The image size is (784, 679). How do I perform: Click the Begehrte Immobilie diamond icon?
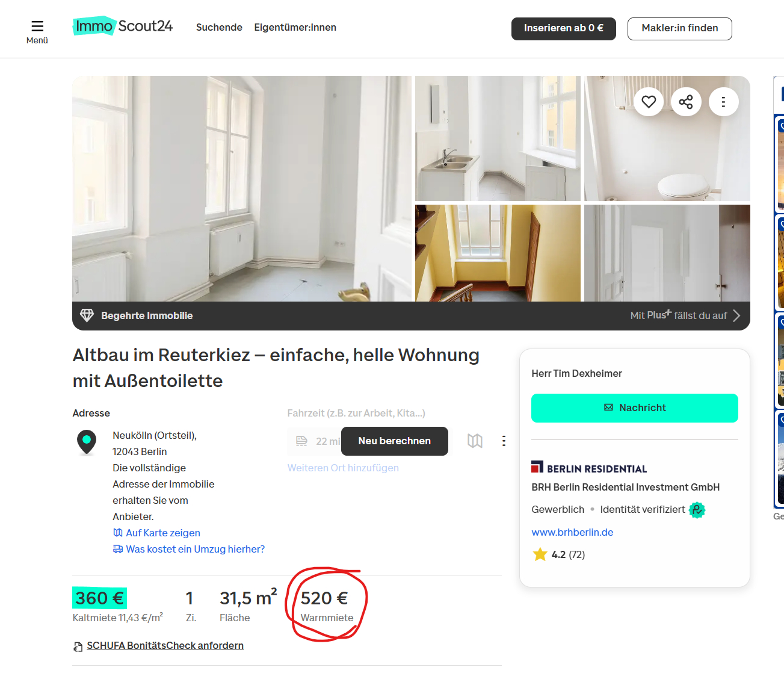pos(87,315)
